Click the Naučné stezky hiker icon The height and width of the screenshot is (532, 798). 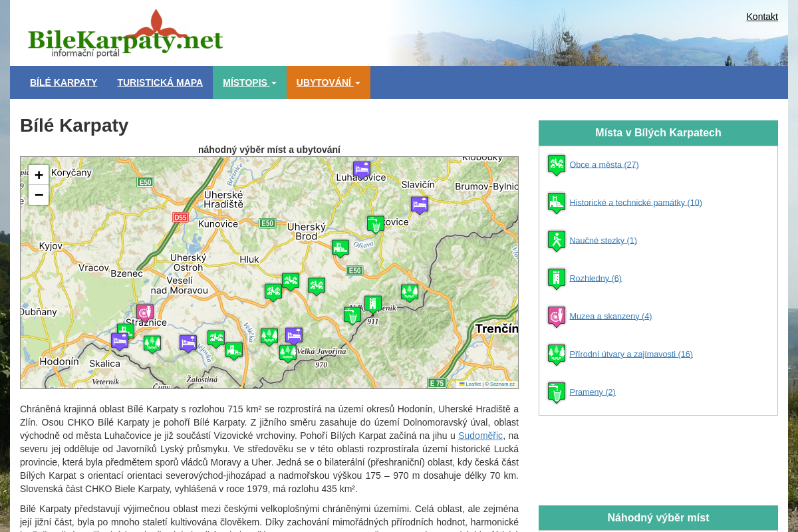click(557, 241)
